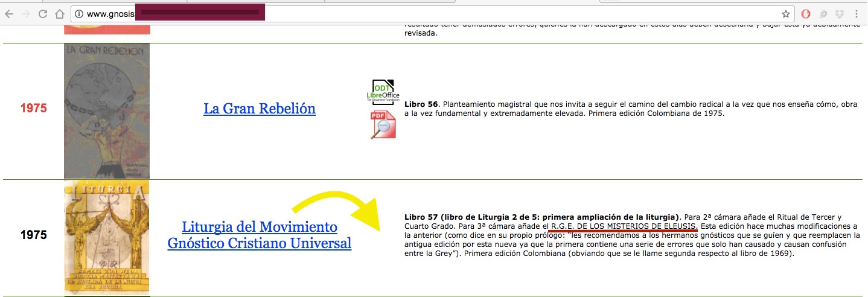Click the Liturgia book cover image

point(107,237)
